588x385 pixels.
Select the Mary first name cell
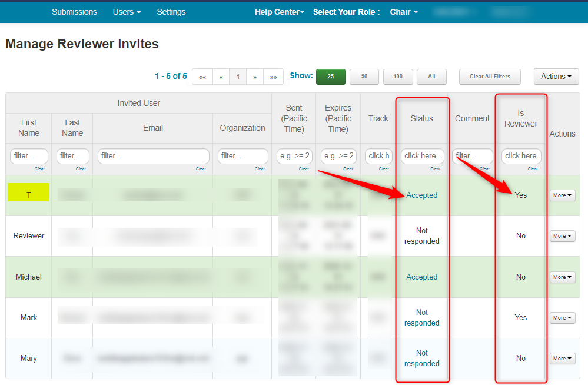tap(28, 358)
